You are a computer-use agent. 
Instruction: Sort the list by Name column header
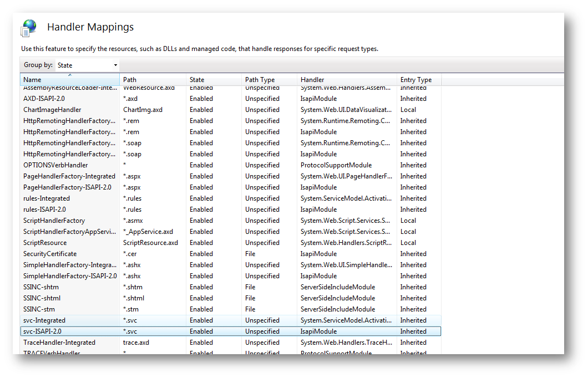pos(70,79)
